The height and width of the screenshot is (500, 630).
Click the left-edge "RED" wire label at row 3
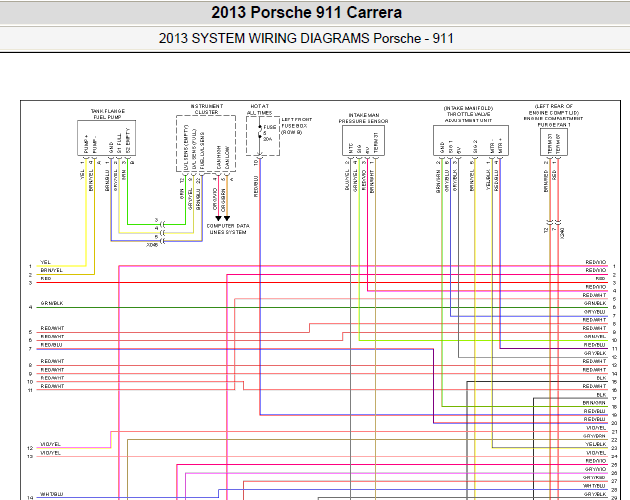point(46,279)
